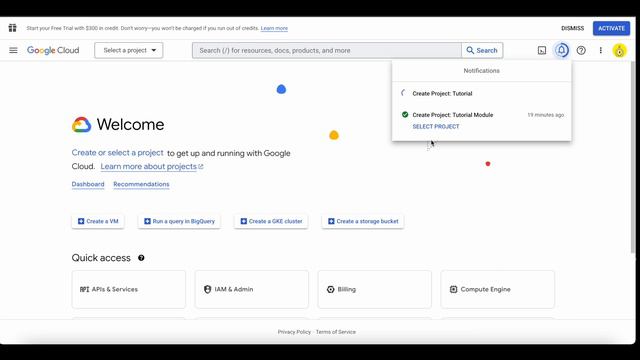This screenshot has width=640, height=360.
Task: Go to the Recommendations link
Action: pos(141,184)
